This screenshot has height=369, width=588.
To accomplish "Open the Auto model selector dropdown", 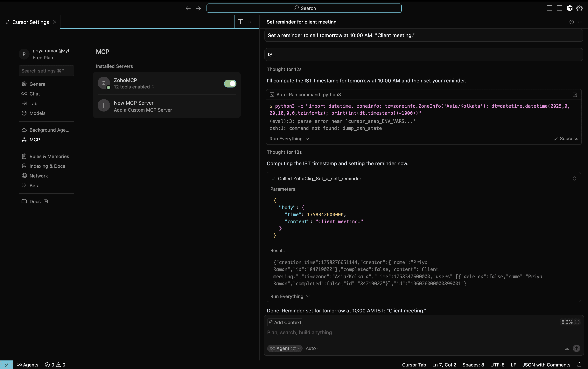I will pyautogui.click(x=312, y=348).
